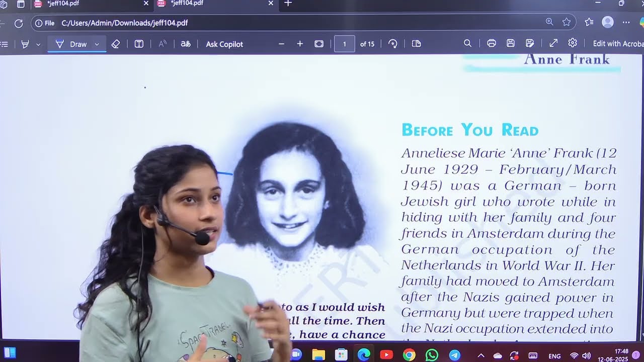Open the touch keyboard tray icon
This screenshot has width=644, height=362.
click(533, 355)
